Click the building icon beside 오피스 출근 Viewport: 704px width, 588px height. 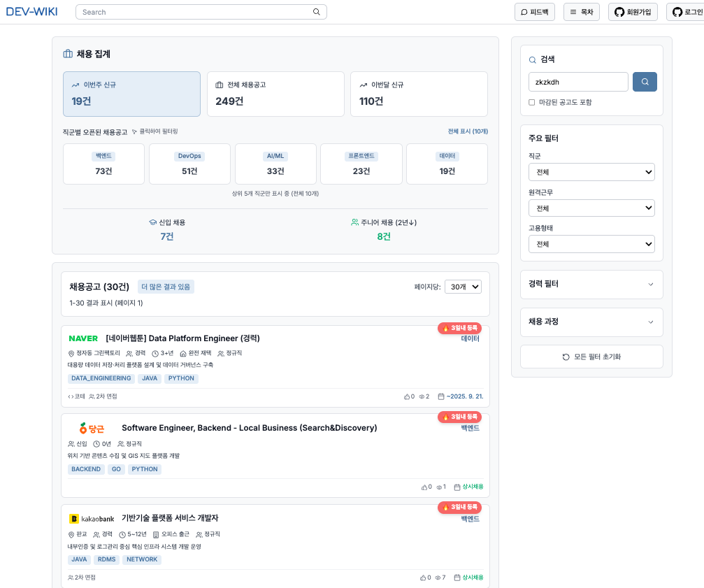[x=156, y=535]
